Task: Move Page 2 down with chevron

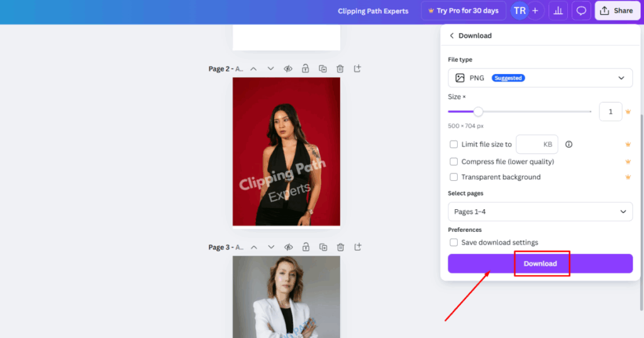Action: point(270,69)
